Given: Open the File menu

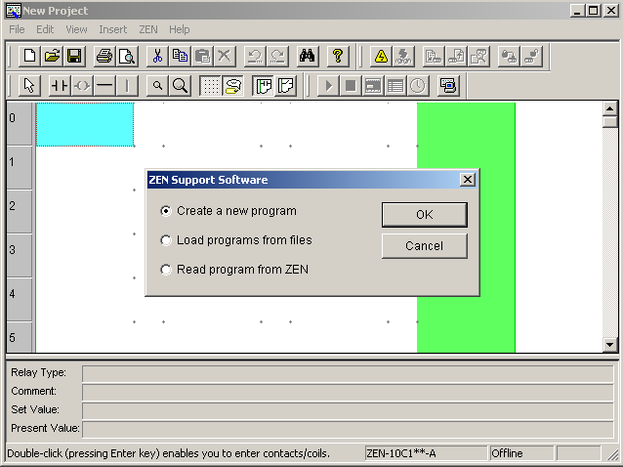Looking at the screenshot, I should (17, 29).
